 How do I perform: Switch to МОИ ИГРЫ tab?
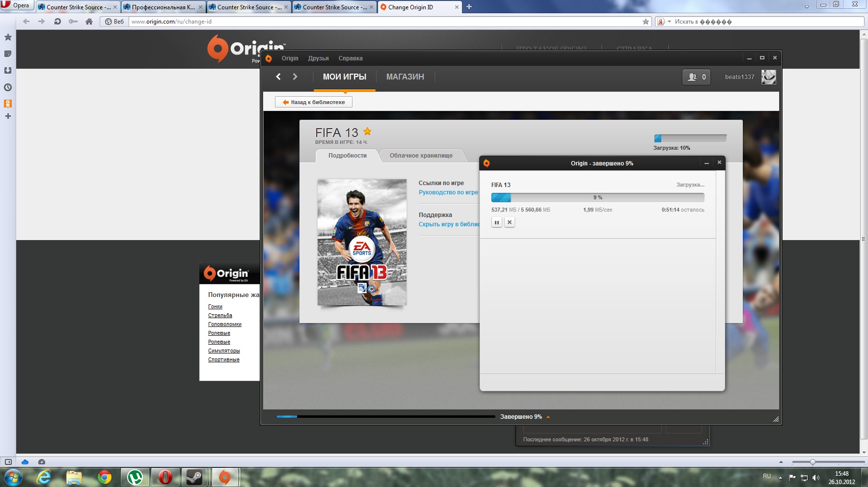click(345, 77)
